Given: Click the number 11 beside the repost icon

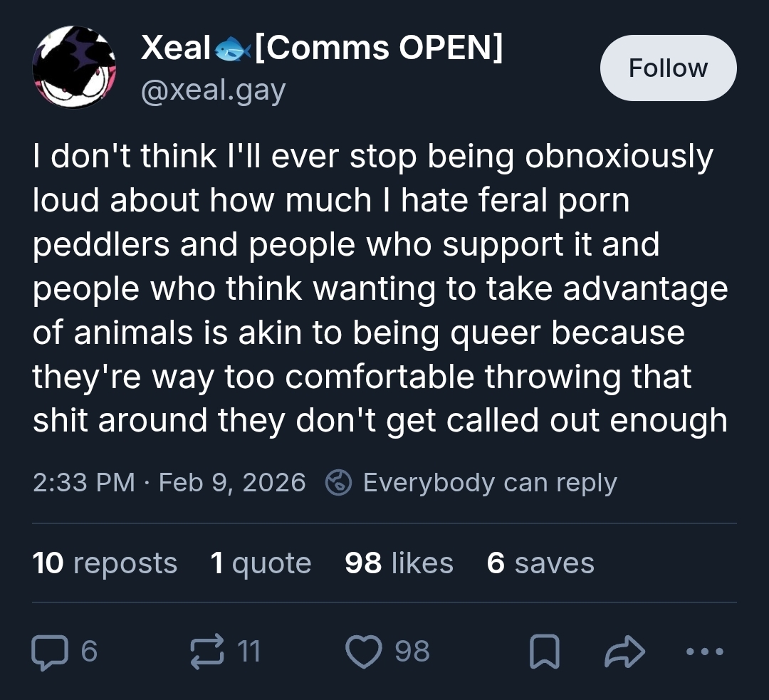Looking at the screenshot, I should (x=248, y=652).
